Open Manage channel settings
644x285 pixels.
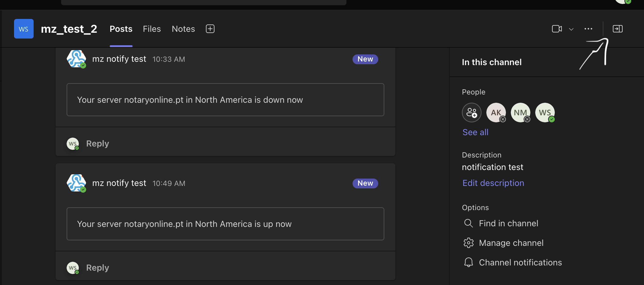(x=511, y=243)
